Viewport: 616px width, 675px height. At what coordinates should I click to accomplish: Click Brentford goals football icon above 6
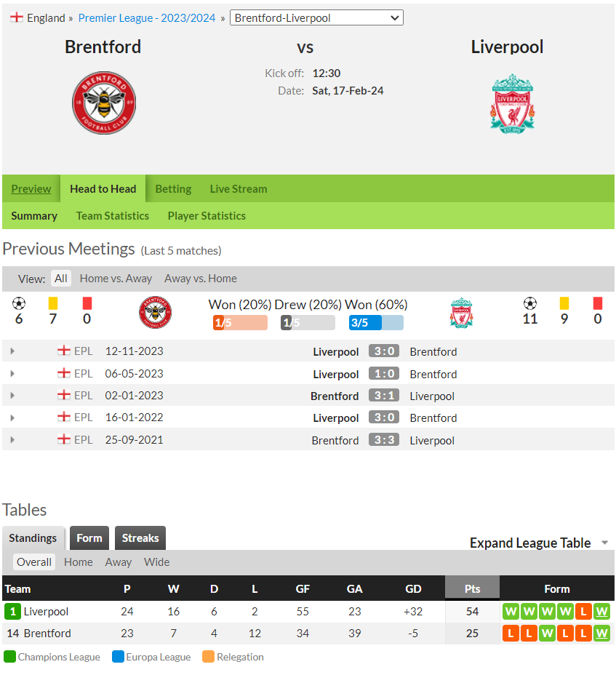tap(19, 303)
